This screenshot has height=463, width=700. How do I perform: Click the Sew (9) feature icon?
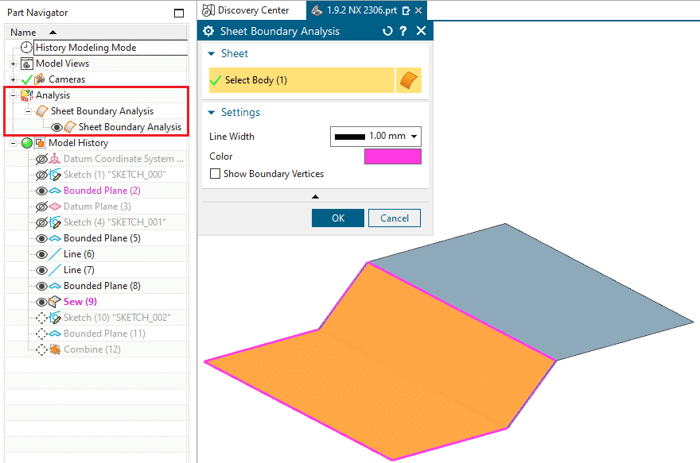[54, 302]
